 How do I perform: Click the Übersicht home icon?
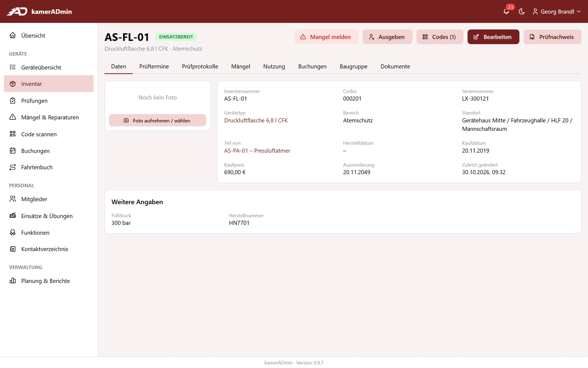click(13, 35)
